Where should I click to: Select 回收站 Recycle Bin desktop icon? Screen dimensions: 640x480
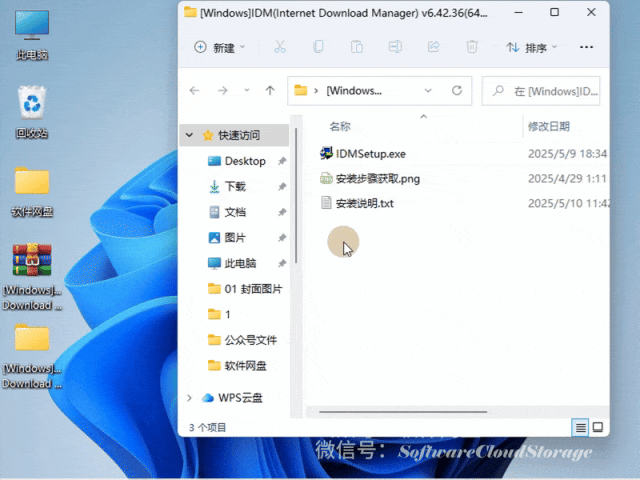tap(32, 112)
